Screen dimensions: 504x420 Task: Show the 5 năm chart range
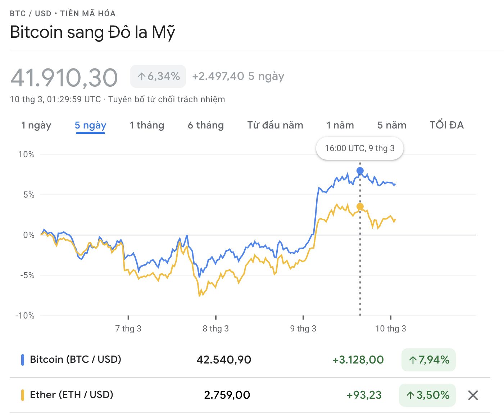point(392,125)
